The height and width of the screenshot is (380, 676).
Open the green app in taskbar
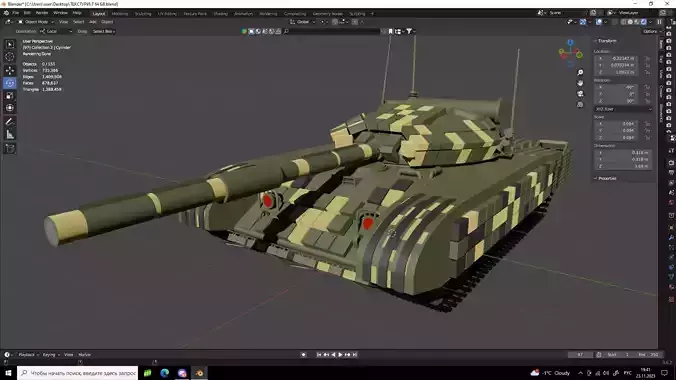pyautogui.click(x=147, y=373)
